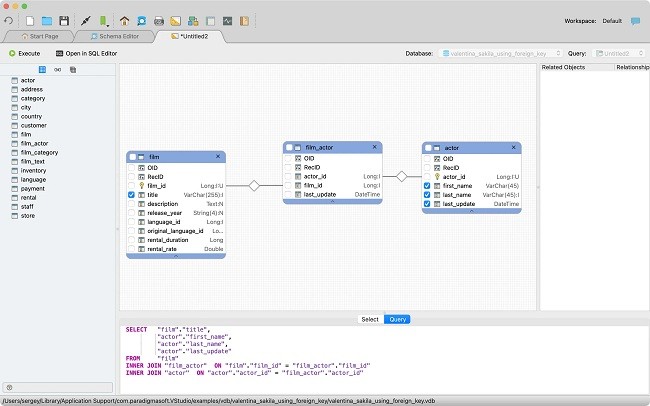The height and width of the screenshot is (406, 650).
Task: Click the blue open folder icon
Action: pos(47,20)
